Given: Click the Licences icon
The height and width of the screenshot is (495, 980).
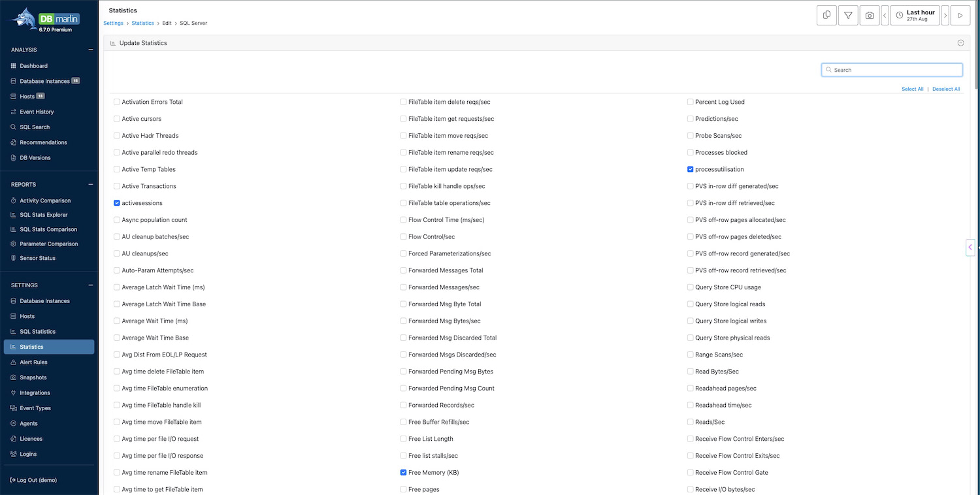Looking at the screenshot, I should pyautogui.click(x=14, y=439).
